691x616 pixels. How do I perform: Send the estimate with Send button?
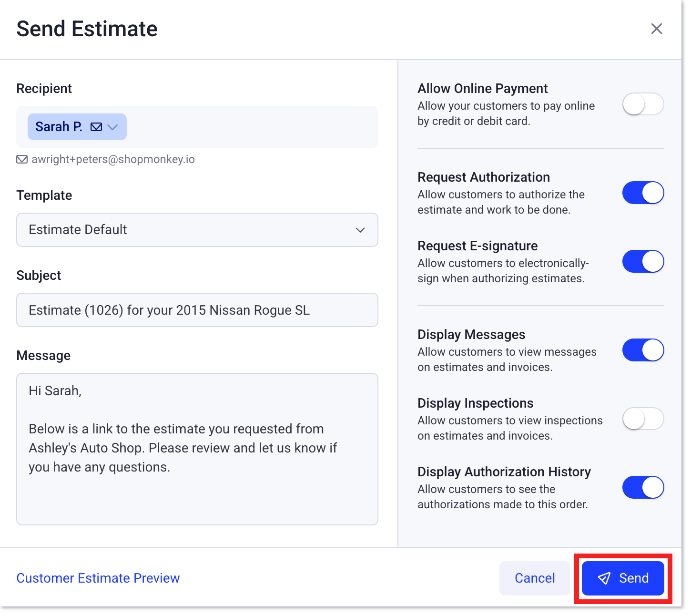623,578
